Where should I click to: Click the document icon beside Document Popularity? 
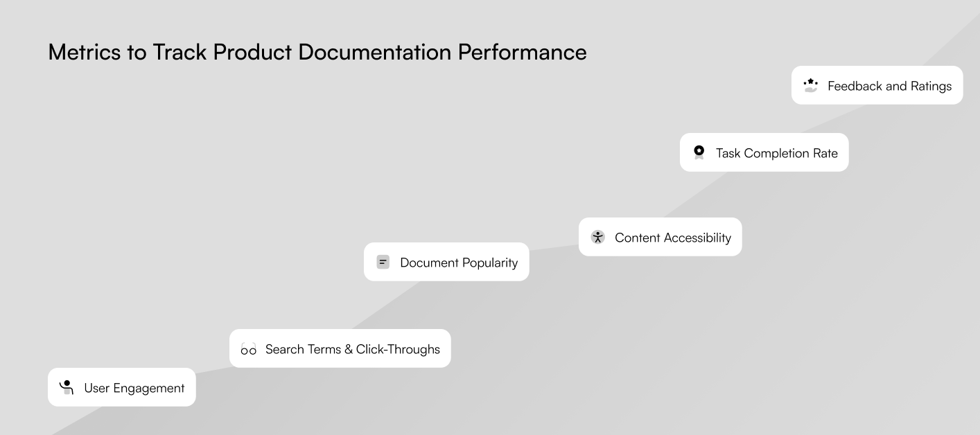coord(383,262)
